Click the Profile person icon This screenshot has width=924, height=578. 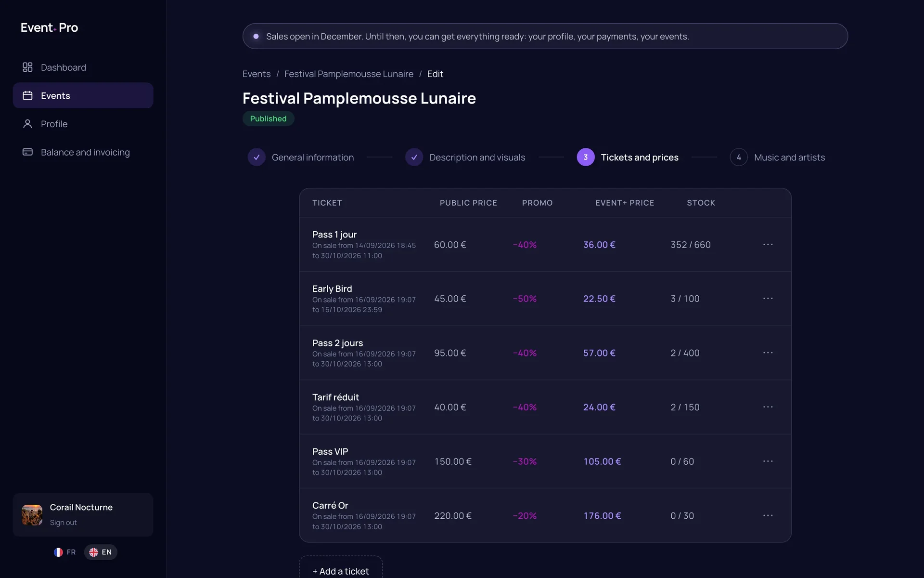point(27,124)
